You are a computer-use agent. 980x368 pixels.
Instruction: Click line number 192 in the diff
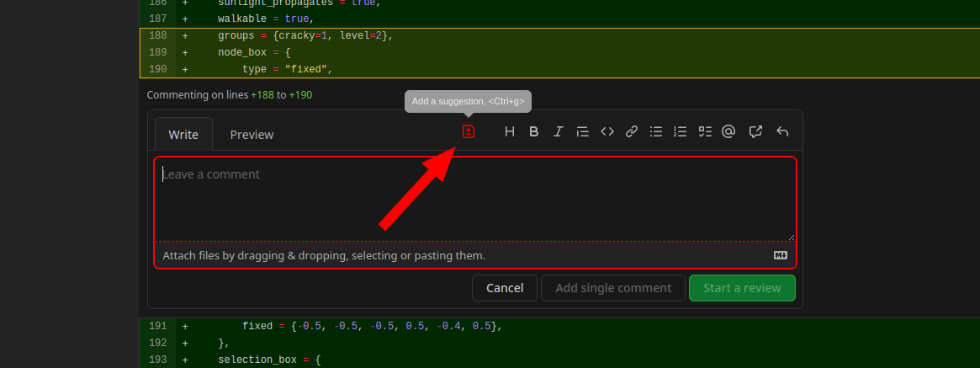pyautogui.click(x=157, y=343)
